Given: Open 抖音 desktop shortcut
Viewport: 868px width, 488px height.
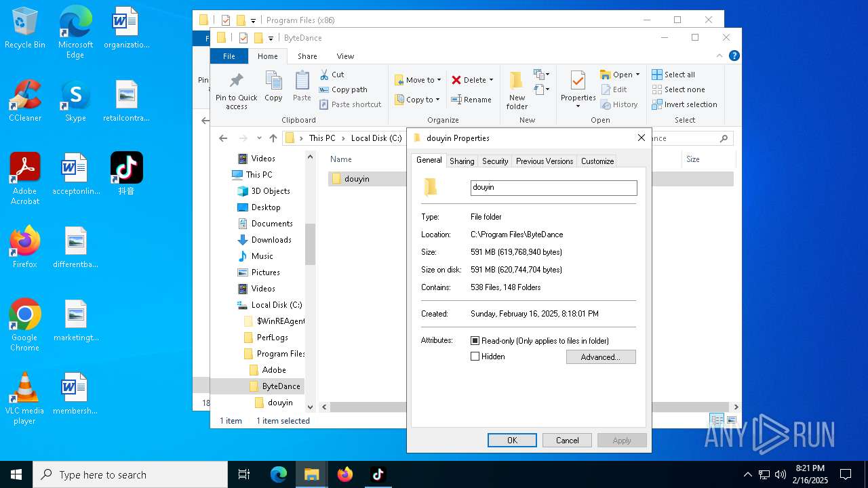Looking at the screenshot, I should [x=127, y=174].
